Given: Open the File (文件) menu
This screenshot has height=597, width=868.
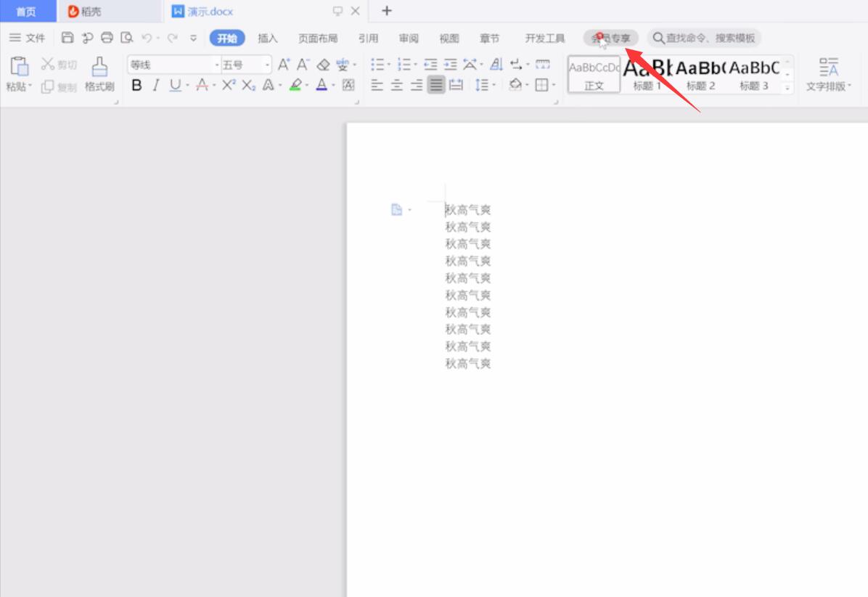Looking at the screenshot, I should [27, 38].
